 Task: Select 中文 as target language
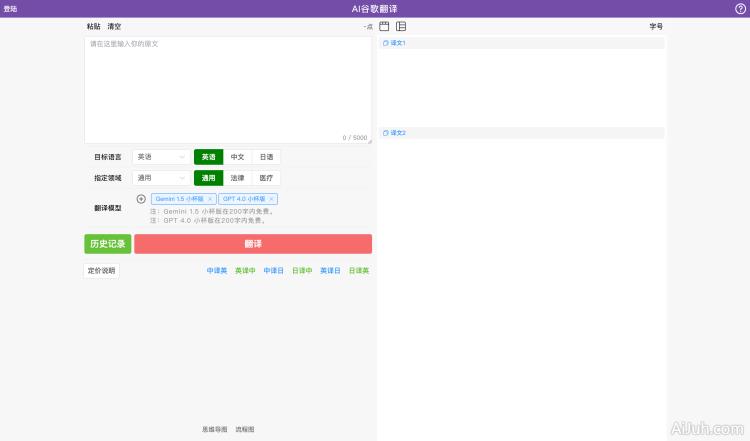(x=237, y=157)
